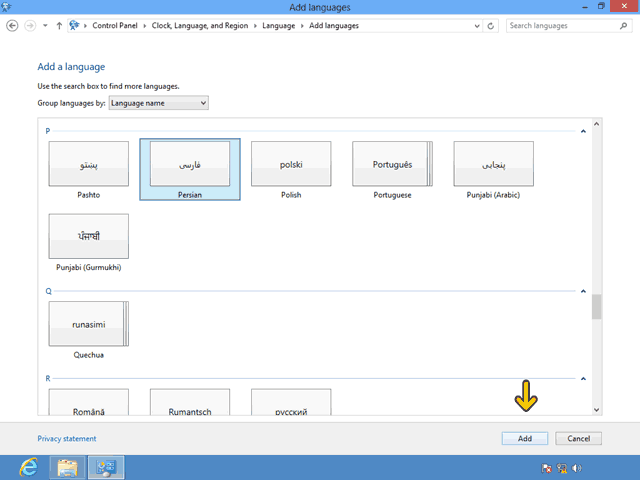Click the language list scrollbar thumb
The height and width of the screenshot is (480, 640).
tap(596, 307)
